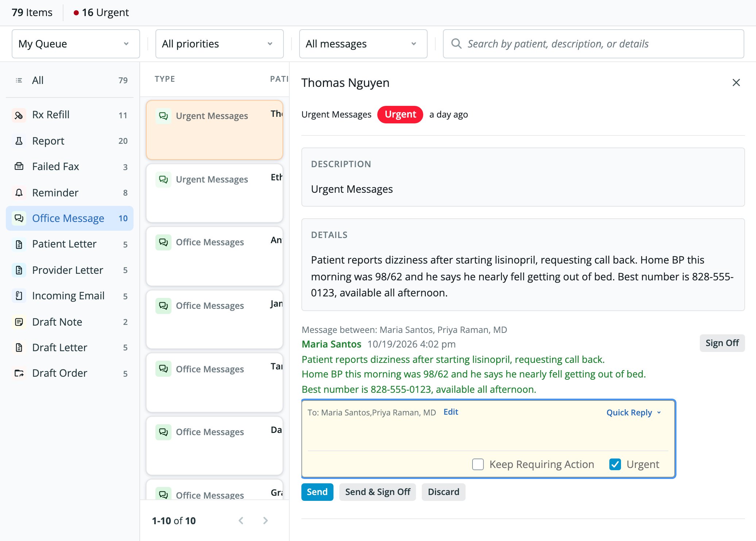Go to previous page of messages
Screen dimensions: 756x541
pyautogui.click(x=241, y=521)
